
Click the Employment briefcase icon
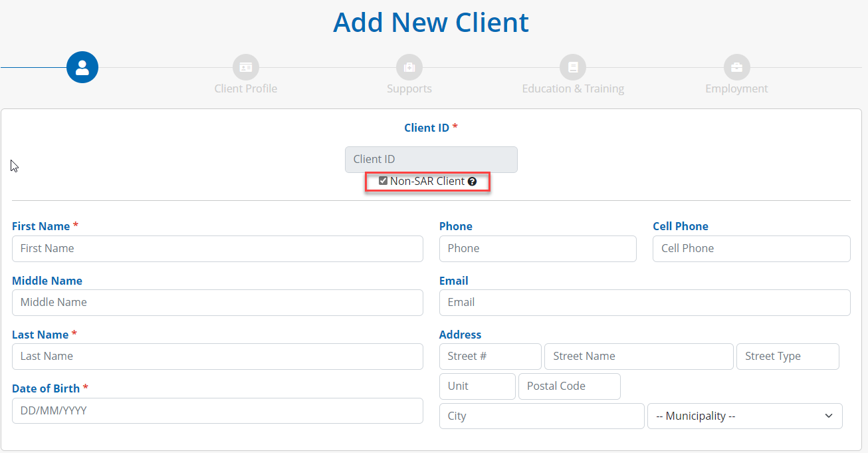[736, 67]
